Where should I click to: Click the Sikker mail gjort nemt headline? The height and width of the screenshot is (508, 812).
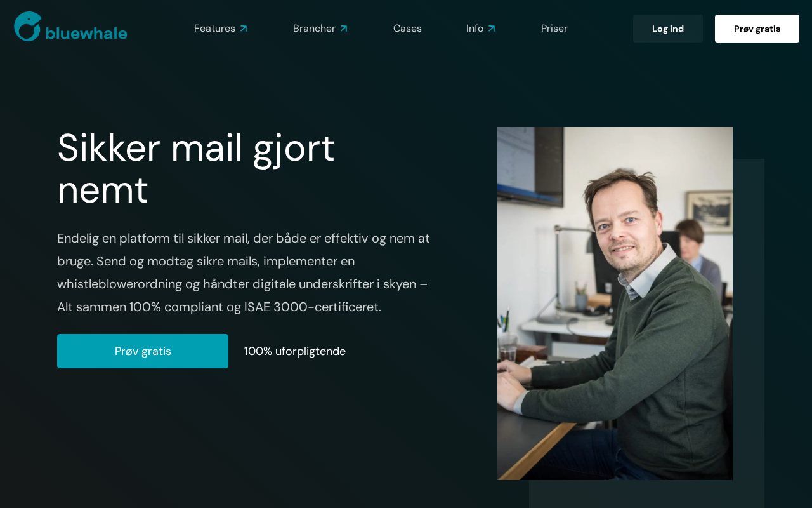(x=196, y=168)
